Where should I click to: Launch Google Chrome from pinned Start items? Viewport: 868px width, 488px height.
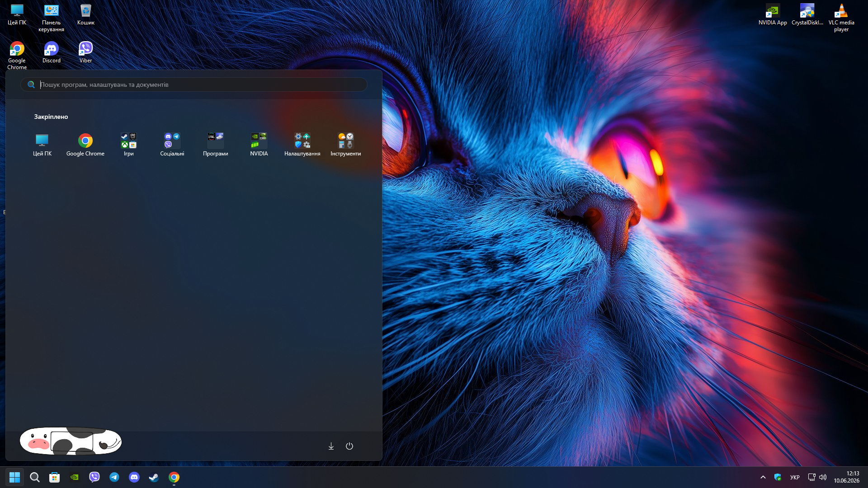pyautogui.click(x=85, y=145)
